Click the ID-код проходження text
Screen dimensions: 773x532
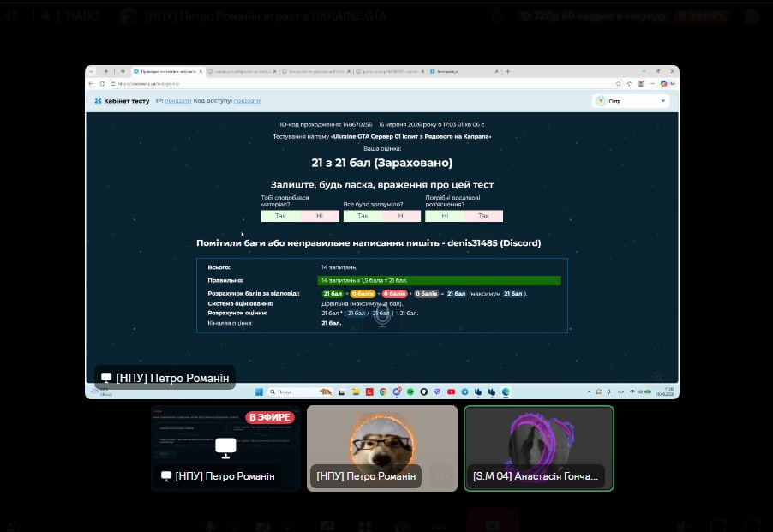(x=326, y=124)
